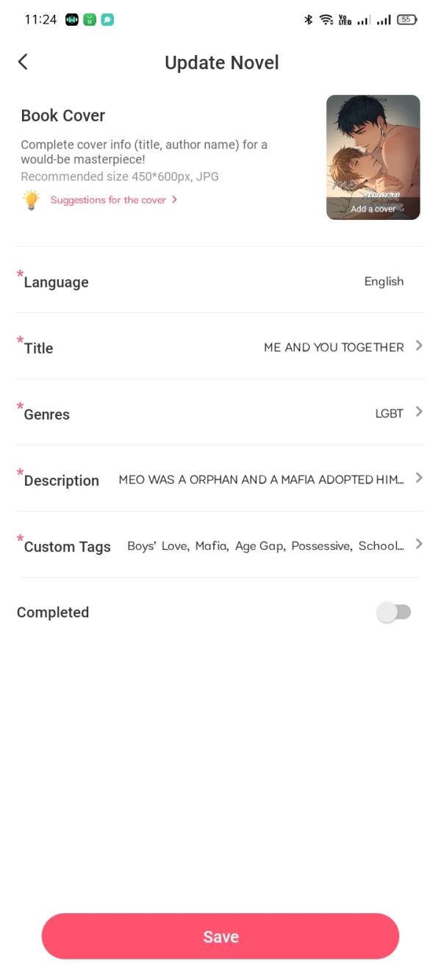Tap the Bluetooth status icon
Screen dimensions: 441x980
309,20
